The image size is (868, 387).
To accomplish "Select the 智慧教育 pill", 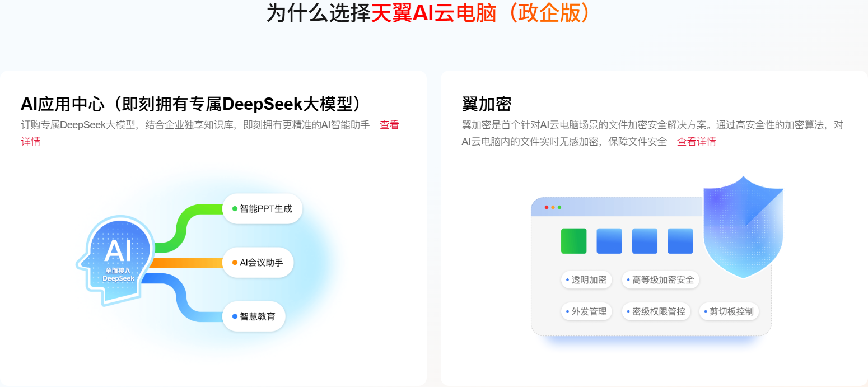I will point(254,316).
